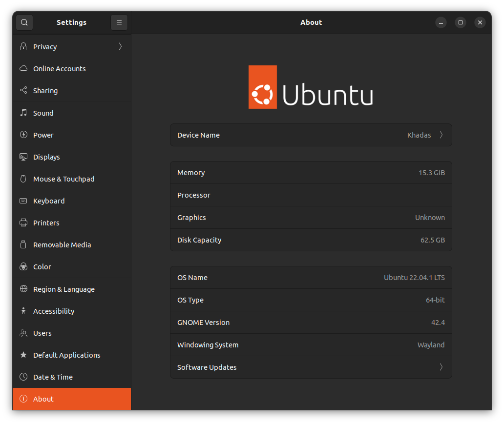
Task: Switch to the Sound panel
Action: [x=72, y=113]
